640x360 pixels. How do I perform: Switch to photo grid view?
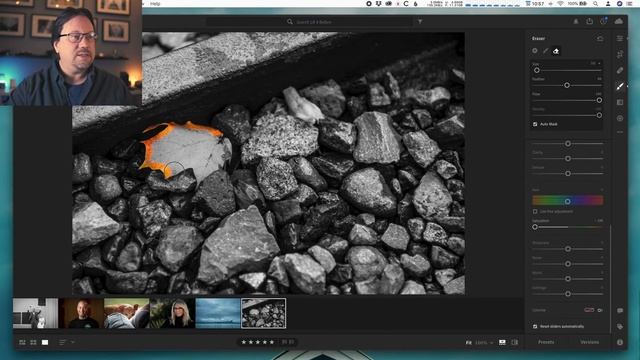(x=22, y=342)
